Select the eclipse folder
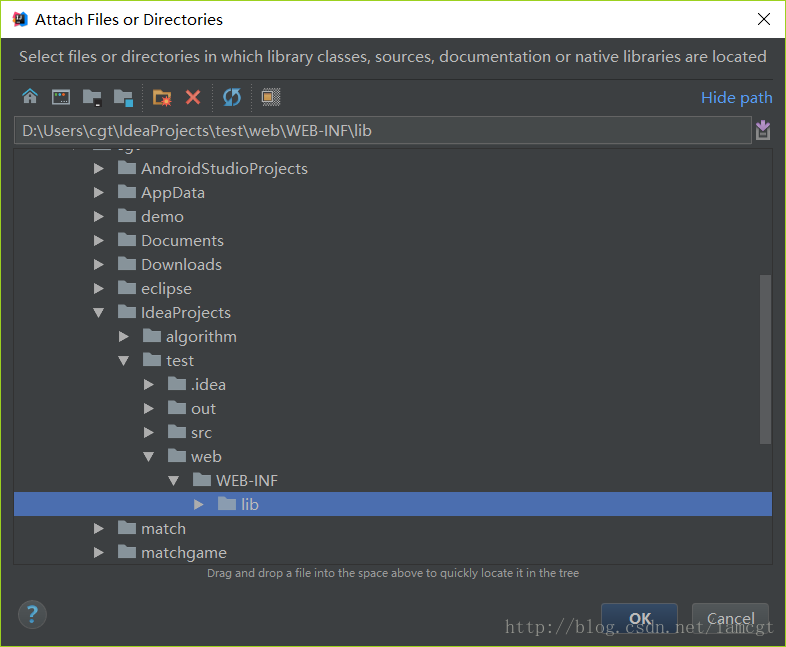Screen dimensions: 786x647 [x=154, y=289]
